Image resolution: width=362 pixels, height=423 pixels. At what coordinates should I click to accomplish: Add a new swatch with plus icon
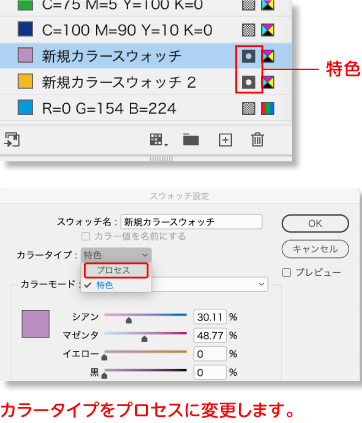tap(225, 140)
